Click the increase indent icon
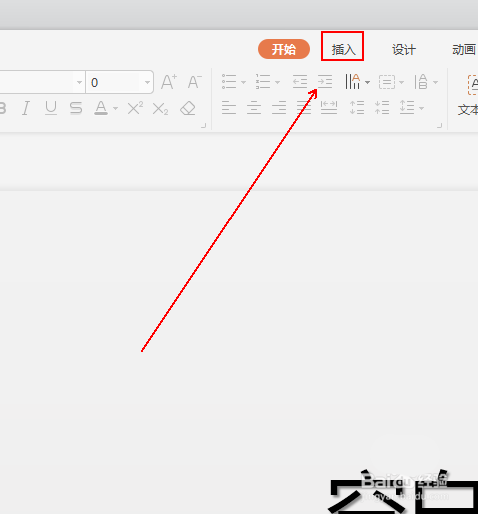 pos(325,82)
